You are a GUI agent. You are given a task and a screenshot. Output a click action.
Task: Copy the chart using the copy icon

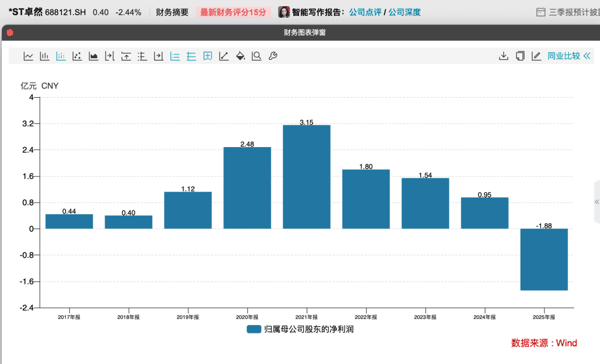[x=520, y=56]
